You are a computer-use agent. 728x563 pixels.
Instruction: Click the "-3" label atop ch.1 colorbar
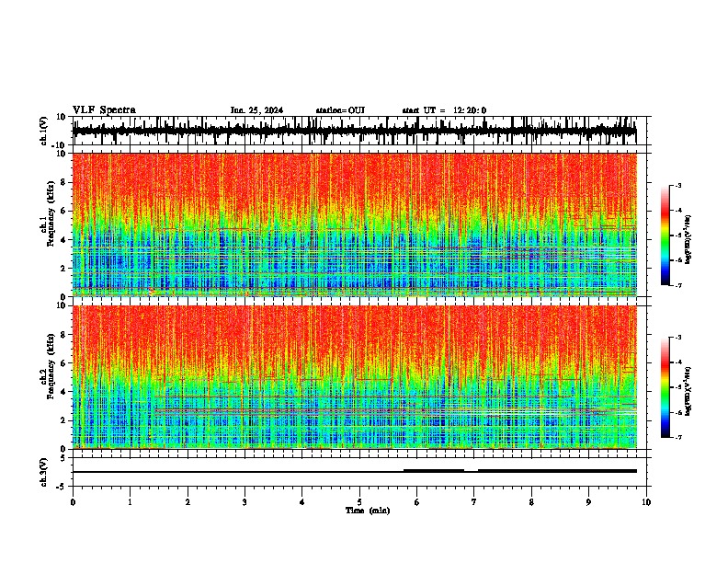point(677,185)
